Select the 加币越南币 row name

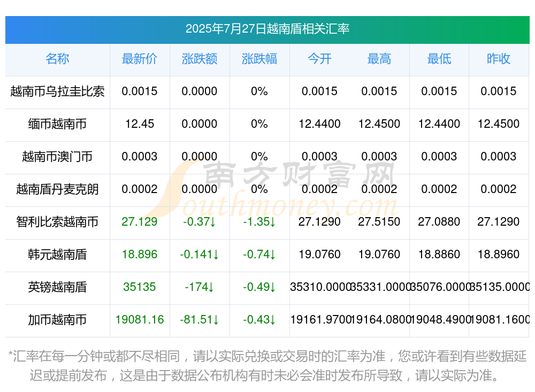point(57,320)
